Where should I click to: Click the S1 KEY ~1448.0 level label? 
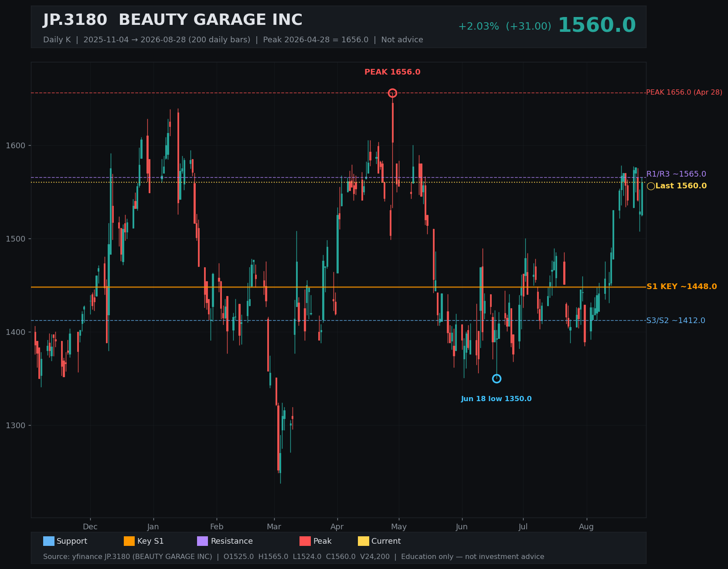coord(681,286)
